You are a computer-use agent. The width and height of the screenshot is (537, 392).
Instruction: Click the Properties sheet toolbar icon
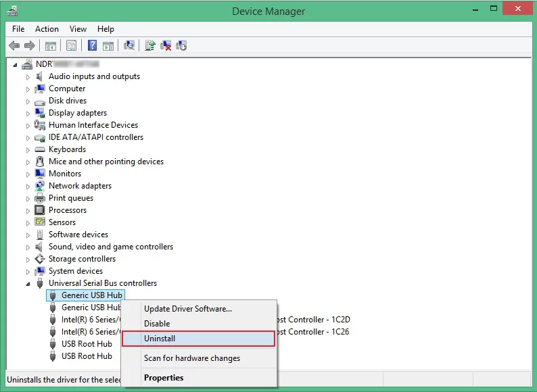(71, 45)
